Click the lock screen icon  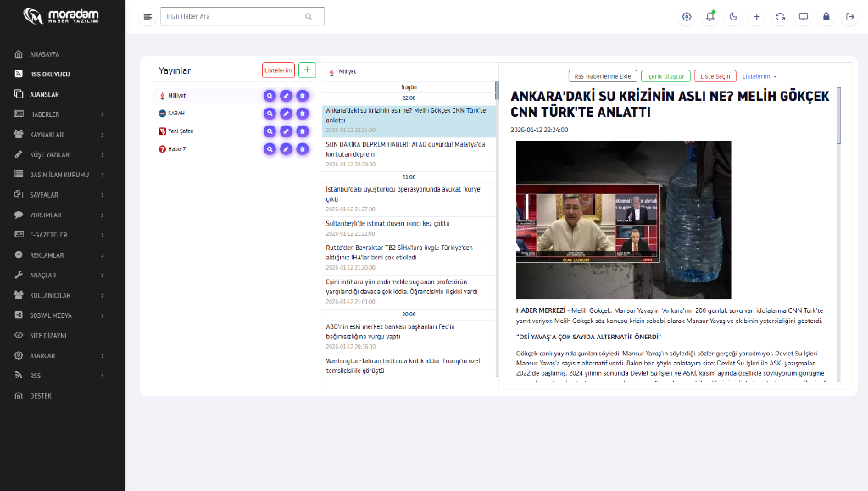(826, 17)
